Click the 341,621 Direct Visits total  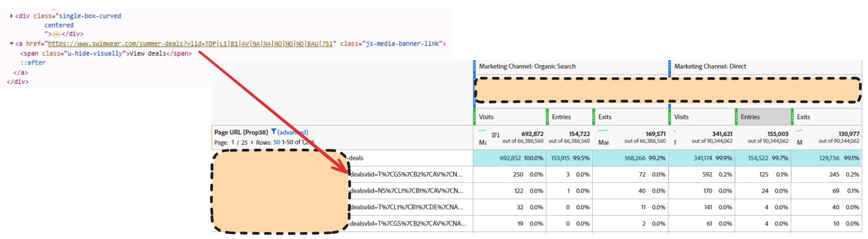click(x=722, y=134)
